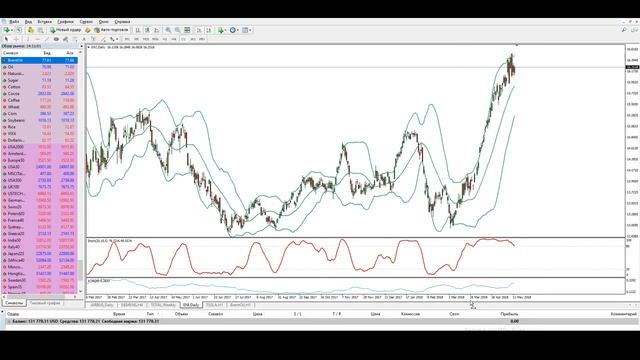Switch chart to candlesticks type
Screen dimensions: 640x360
tap(147, 30)
